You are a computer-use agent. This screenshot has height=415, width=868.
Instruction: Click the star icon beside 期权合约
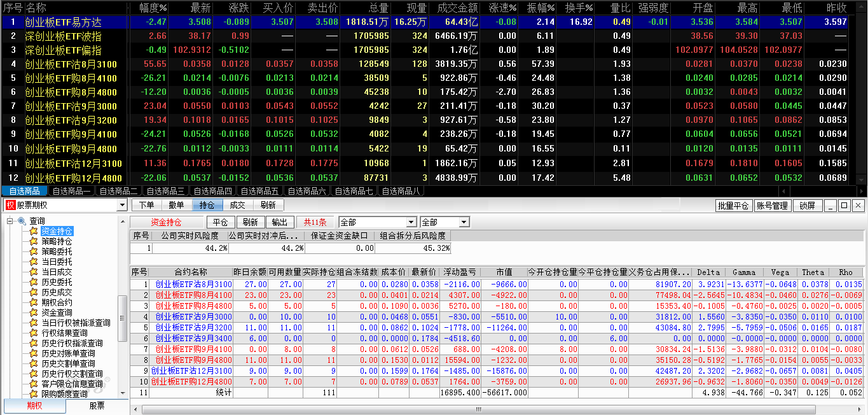coord(34,302)
